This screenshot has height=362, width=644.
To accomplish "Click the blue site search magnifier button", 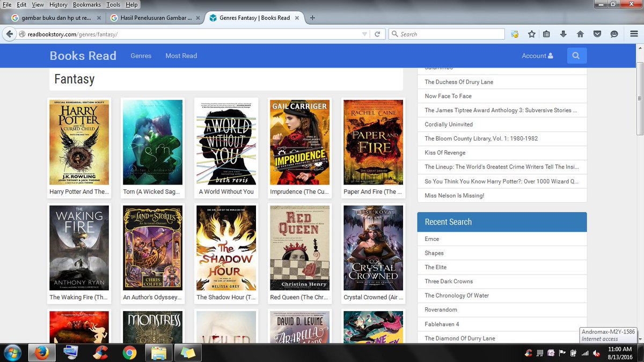I will click(x=576, y=56).
